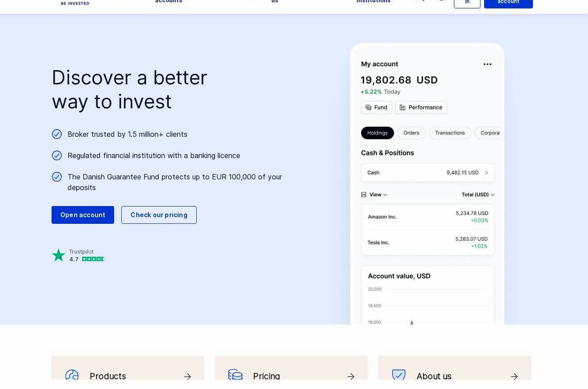
Task: Click the 9,482.15 USD cash amount
Action: coord(463,173)
